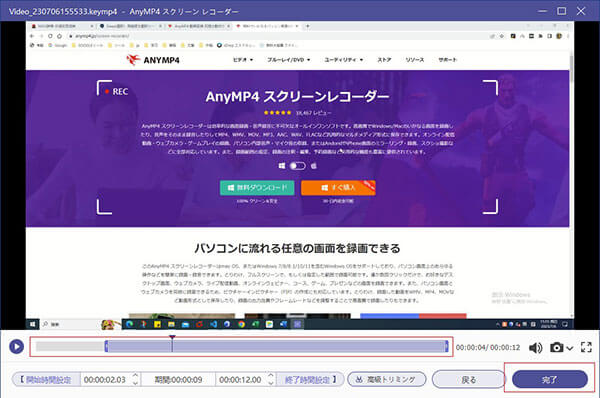
Task: Click the playhead marker on the timeline
Action: pos(172,343)
